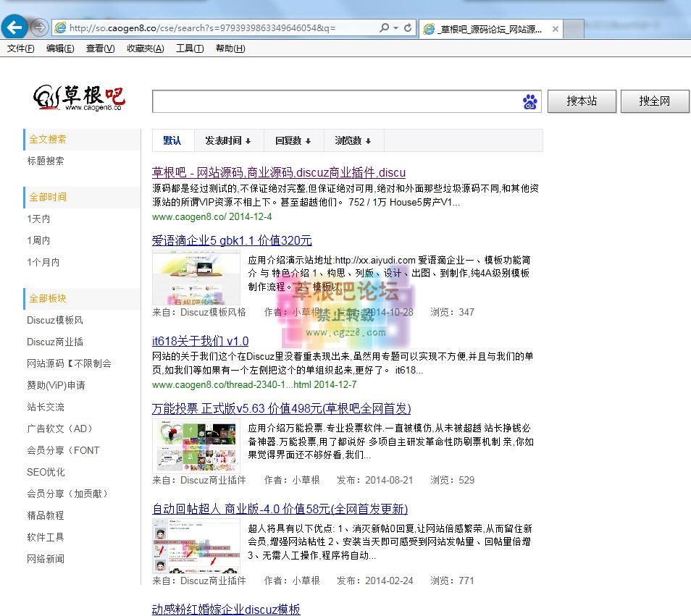Screen dimensions: 691x616
Task: Click the search magnifier icon in the address bar
Action: click(385, 27)
